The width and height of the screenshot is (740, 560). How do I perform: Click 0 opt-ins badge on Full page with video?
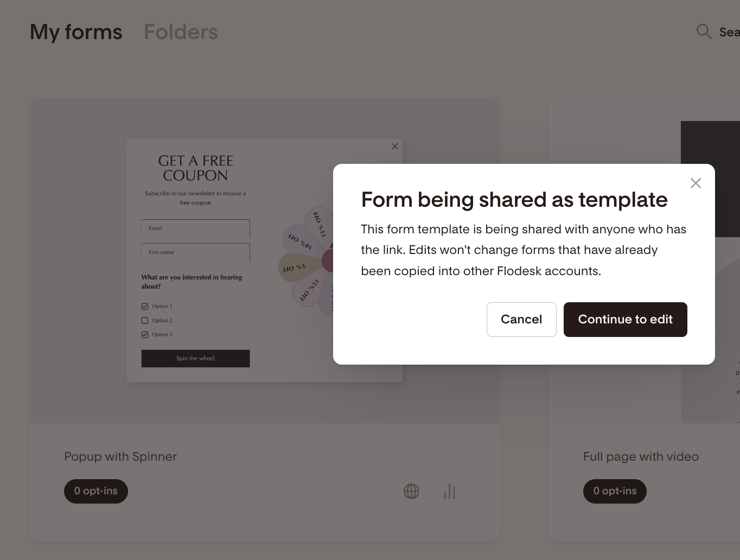coord(615,491)
